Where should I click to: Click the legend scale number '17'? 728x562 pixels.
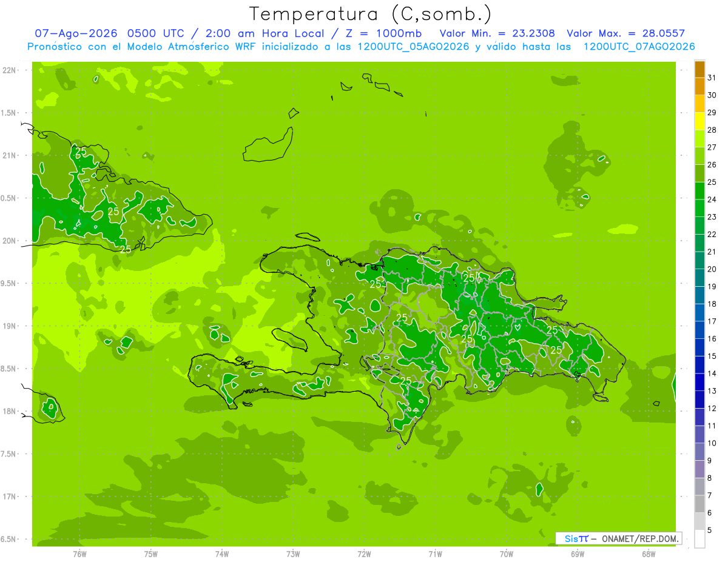(712, 321)
